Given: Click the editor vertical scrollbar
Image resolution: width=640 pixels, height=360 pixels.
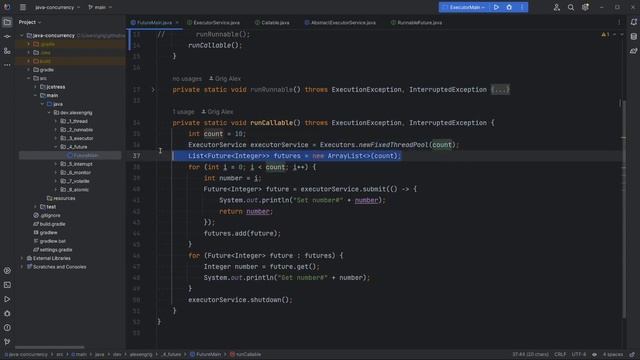Looking at the screenshot, I should [623, 208].
